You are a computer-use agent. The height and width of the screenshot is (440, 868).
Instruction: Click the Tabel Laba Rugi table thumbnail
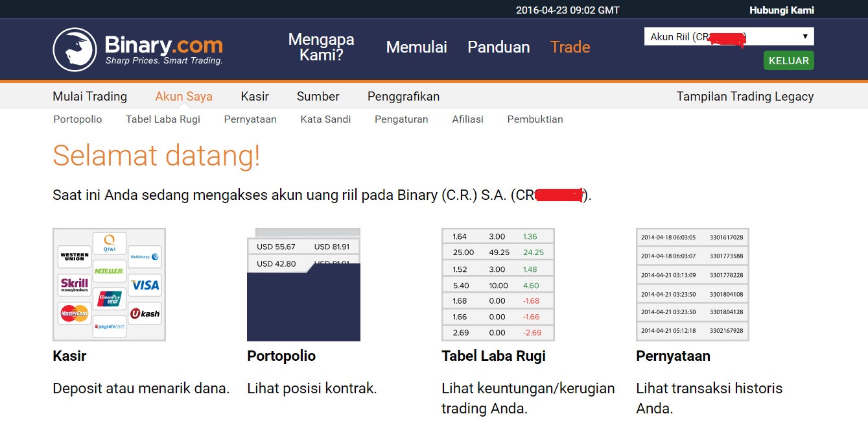(x=499, y=284)
